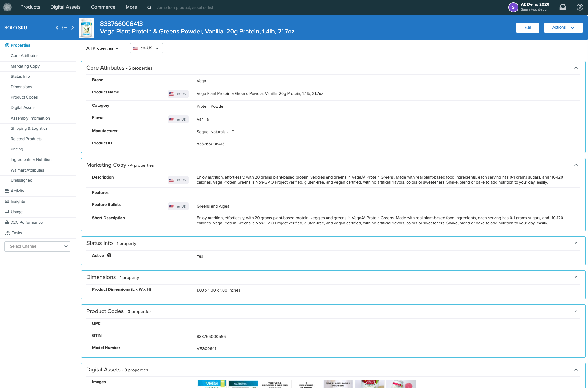This screenshot has width=588, height=388.
Task: Collapse the Status Info section
Action: tap(576, 243)
